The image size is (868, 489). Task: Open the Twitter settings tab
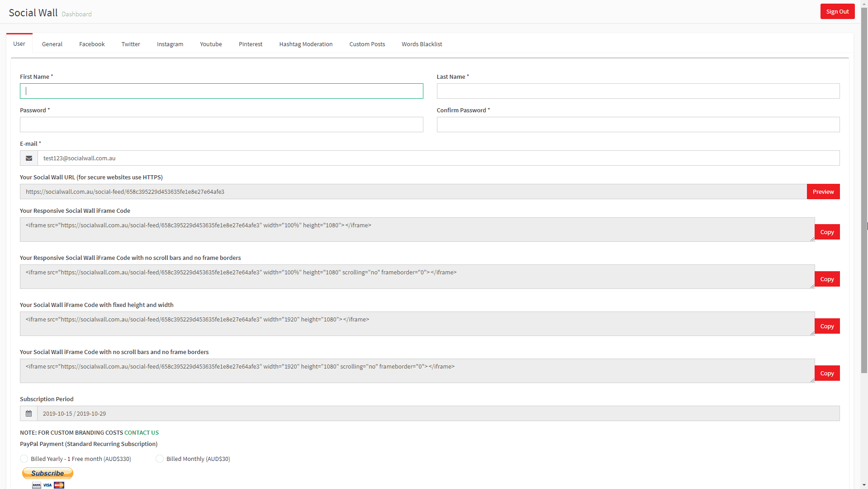[130, 44]
